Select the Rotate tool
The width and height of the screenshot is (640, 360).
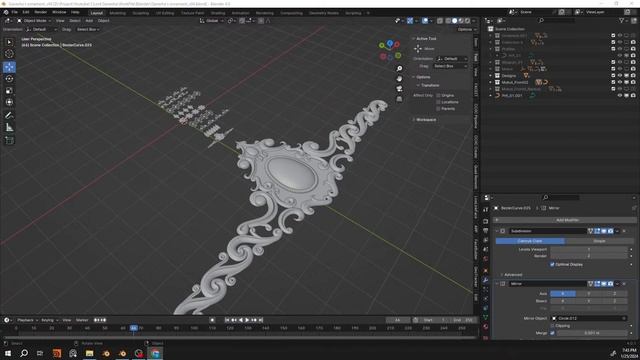(9, 79)
